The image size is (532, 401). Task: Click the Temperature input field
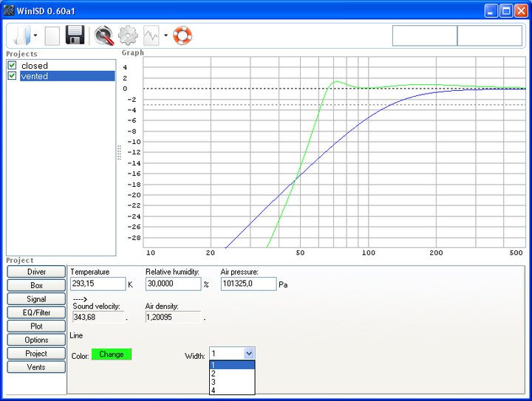click(98, 284)
